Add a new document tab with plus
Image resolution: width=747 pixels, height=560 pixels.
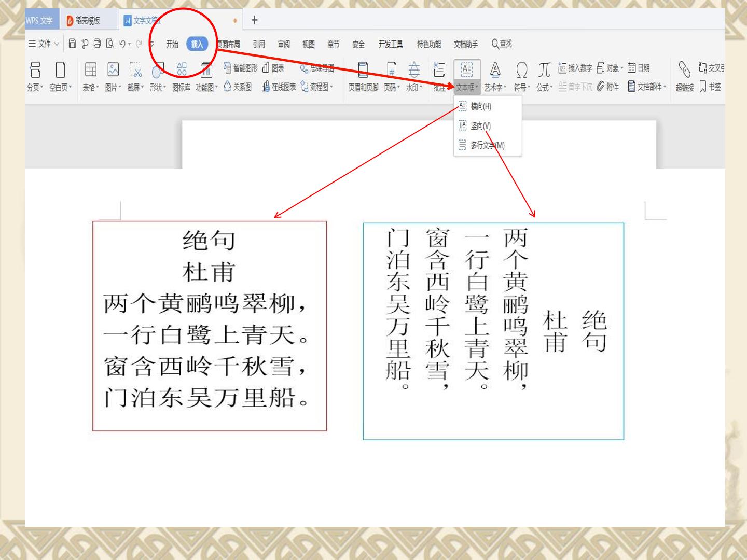pyautogui.click(x=254, y=20)
